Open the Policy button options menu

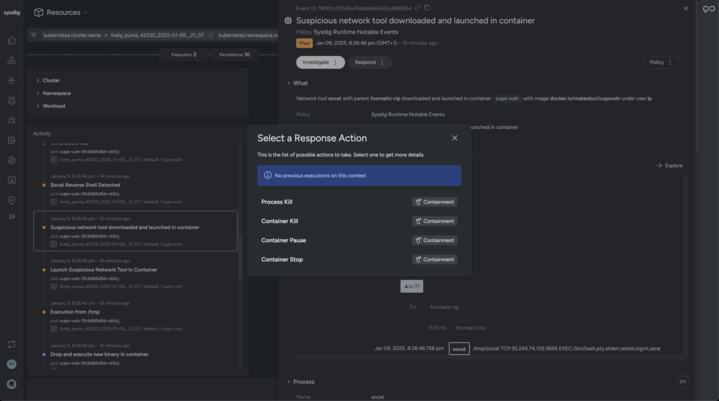click(x=670, y=62)
